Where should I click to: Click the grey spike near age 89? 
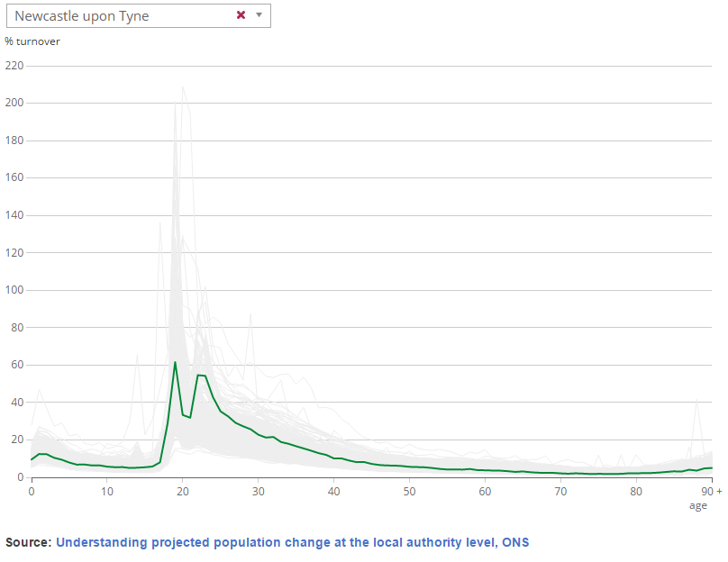click(696, 399)
